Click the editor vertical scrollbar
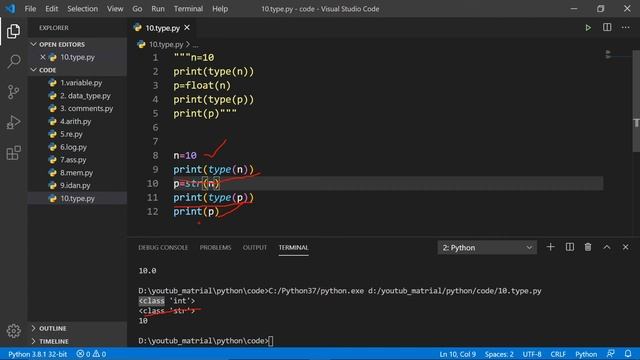640x360 pixels. click(x=636, y=100)
